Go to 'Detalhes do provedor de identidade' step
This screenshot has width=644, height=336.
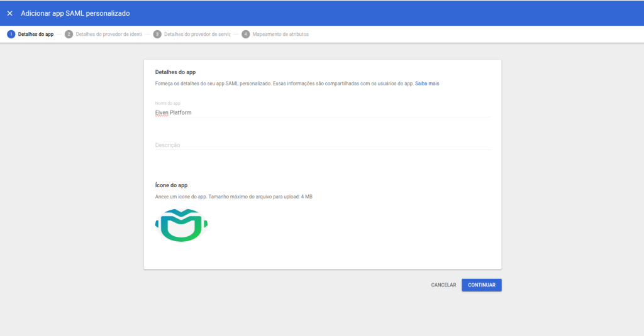[109, 34]
